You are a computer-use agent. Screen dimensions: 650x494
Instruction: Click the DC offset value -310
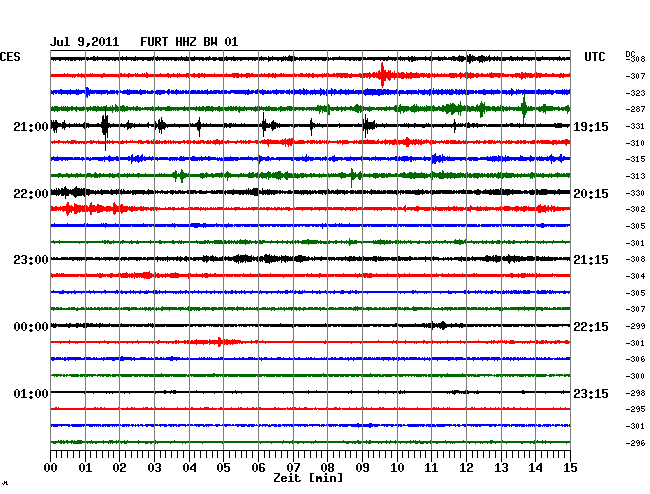(x=635, y=143)
